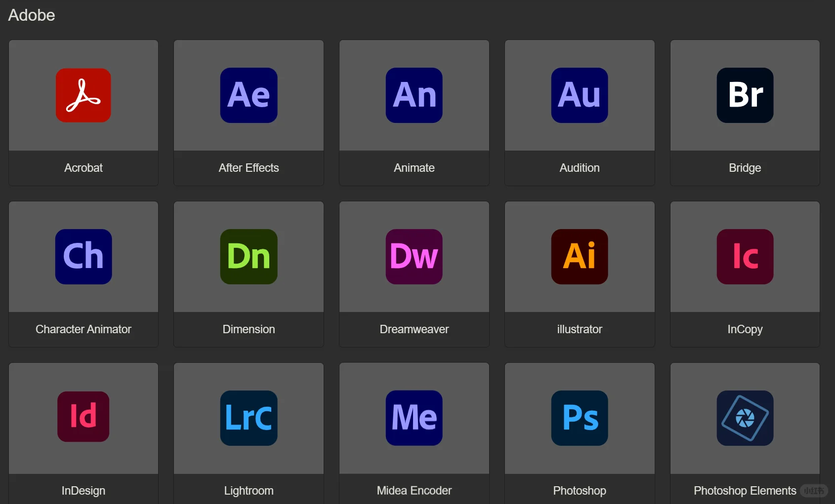Open the Photoshop Elements shutter icon
The image size is (835, 504).
point(745,418)
